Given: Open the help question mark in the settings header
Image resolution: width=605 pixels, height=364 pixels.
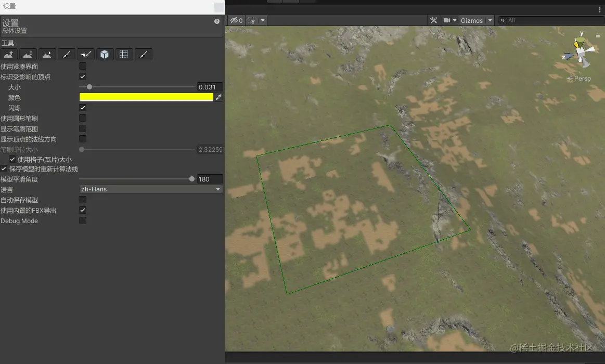Looking at the screenshot, I should [217, 22].
